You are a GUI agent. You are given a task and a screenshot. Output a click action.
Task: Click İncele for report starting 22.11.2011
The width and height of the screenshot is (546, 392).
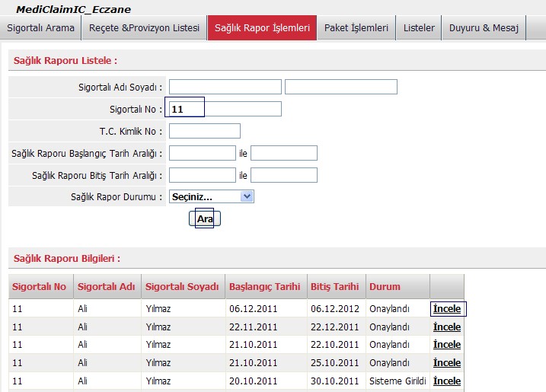tap(447, 327)
